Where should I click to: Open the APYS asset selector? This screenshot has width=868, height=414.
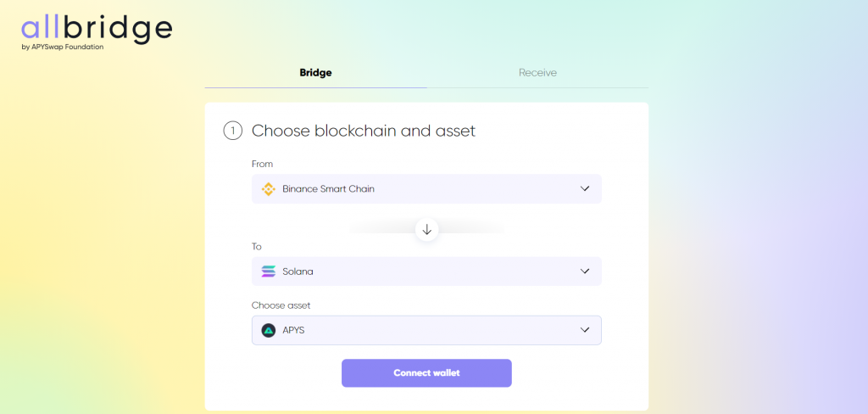[426, 330]
